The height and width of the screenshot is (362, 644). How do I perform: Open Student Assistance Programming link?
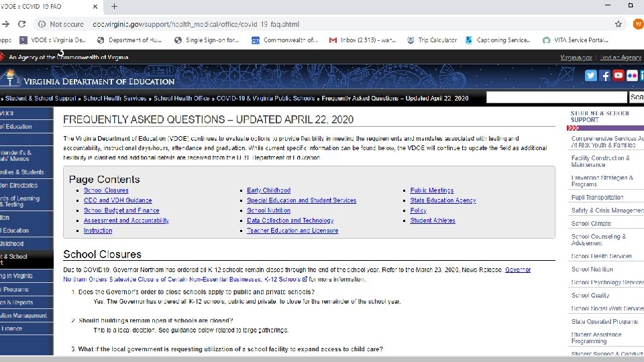pos(596,338)
